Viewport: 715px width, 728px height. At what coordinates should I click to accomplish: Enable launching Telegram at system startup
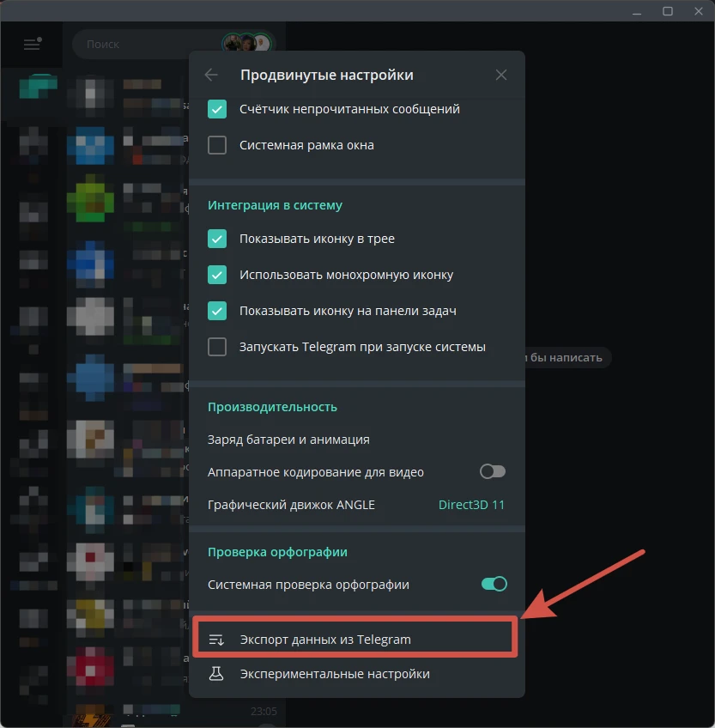217,347
